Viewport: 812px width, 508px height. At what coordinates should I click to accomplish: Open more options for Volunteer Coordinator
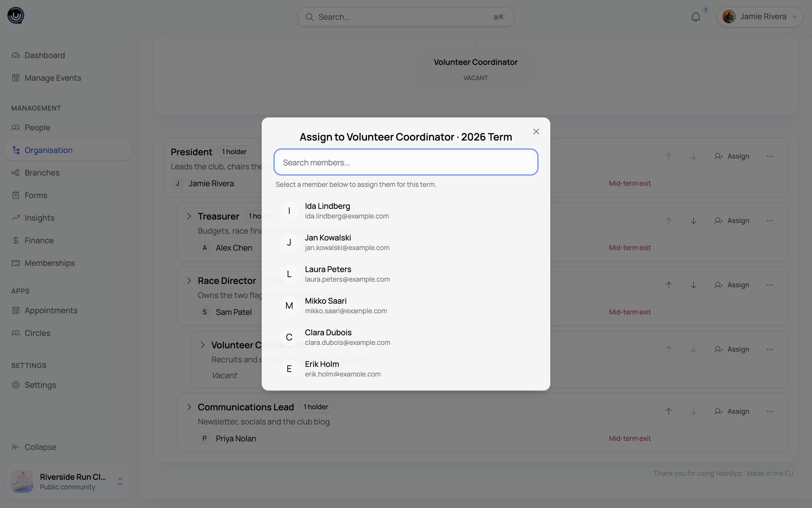tap(770, 349)
